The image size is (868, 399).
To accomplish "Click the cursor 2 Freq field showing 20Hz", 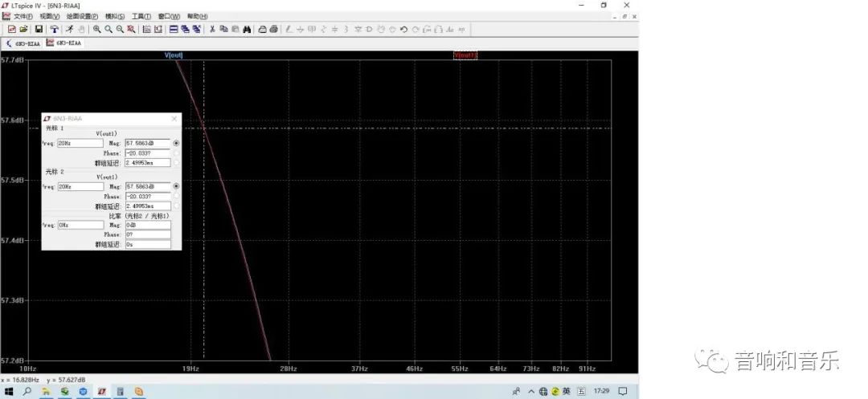I will tap(80, 187).
